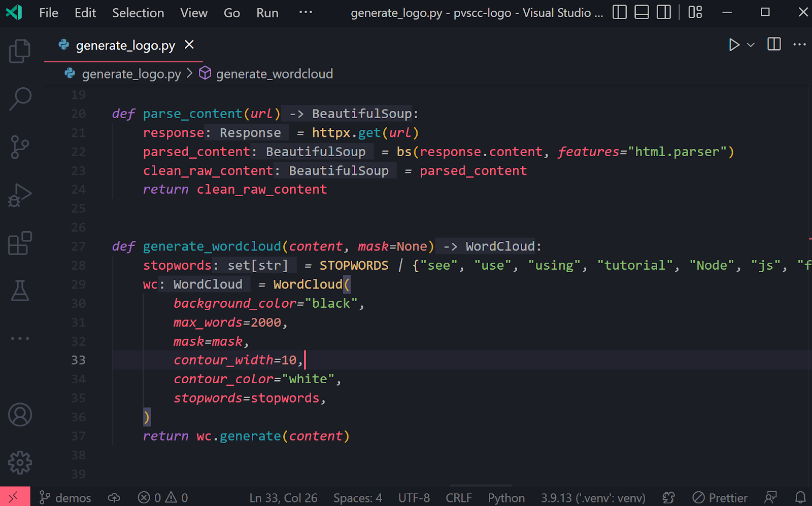Screen dimensions: 812x506
Task: Open the Testing panel
Action: click(19, 291)
